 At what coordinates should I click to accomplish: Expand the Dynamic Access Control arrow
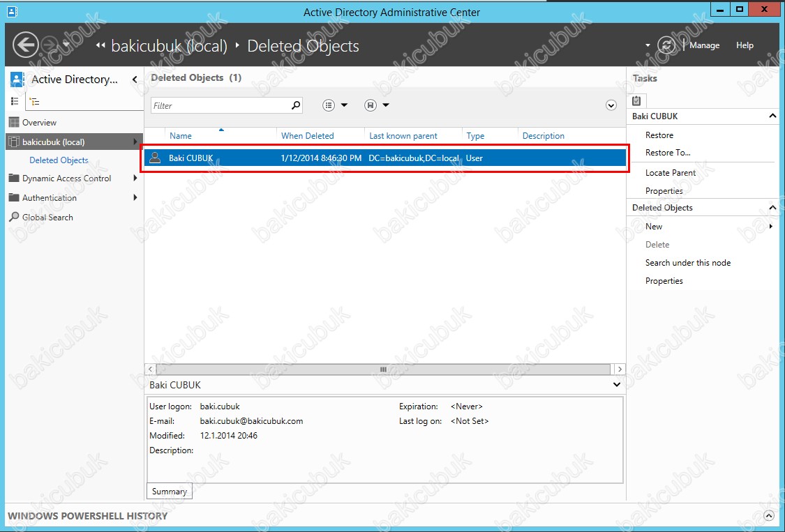tap(135, 178)
